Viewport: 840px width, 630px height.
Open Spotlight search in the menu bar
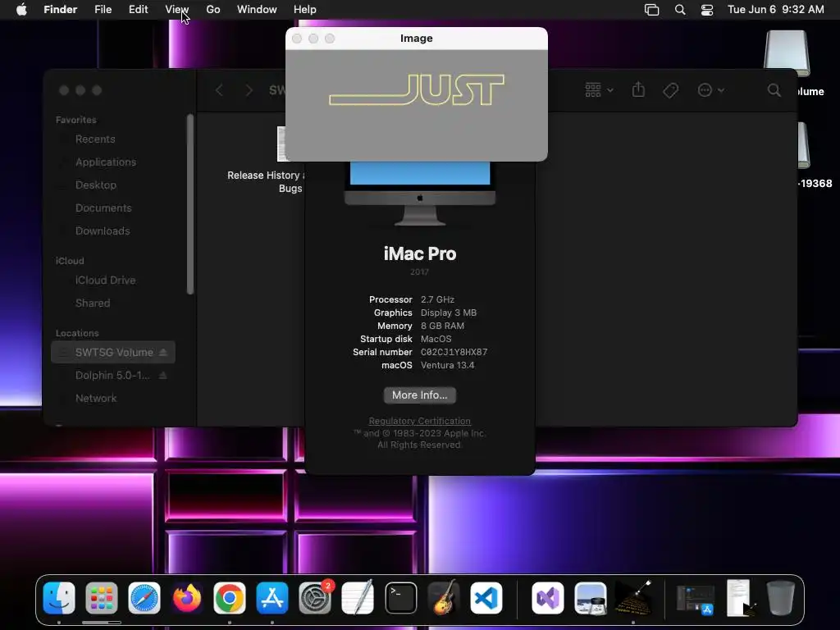point(680,10)
